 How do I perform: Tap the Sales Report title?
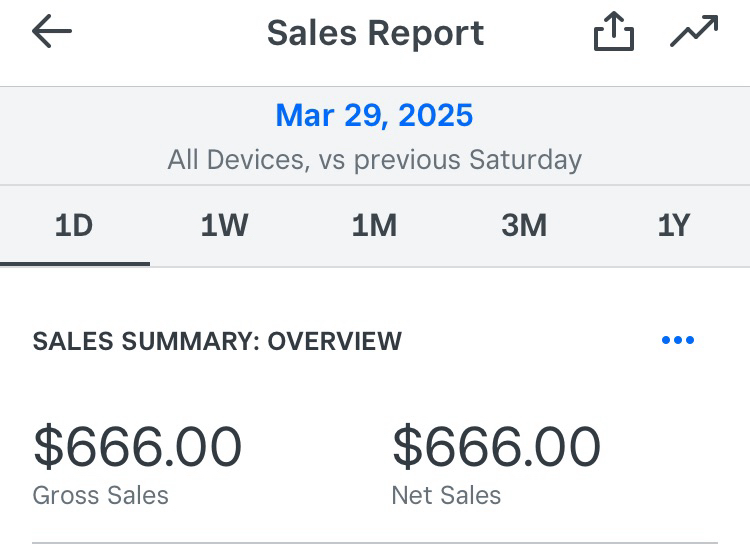375,33
